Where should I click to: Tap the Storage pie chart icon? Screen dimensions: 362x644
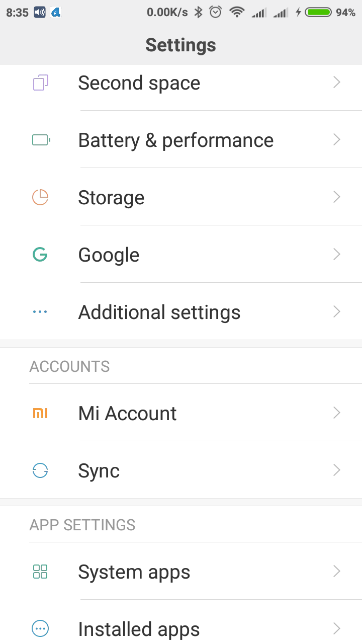tap(40, 197)
